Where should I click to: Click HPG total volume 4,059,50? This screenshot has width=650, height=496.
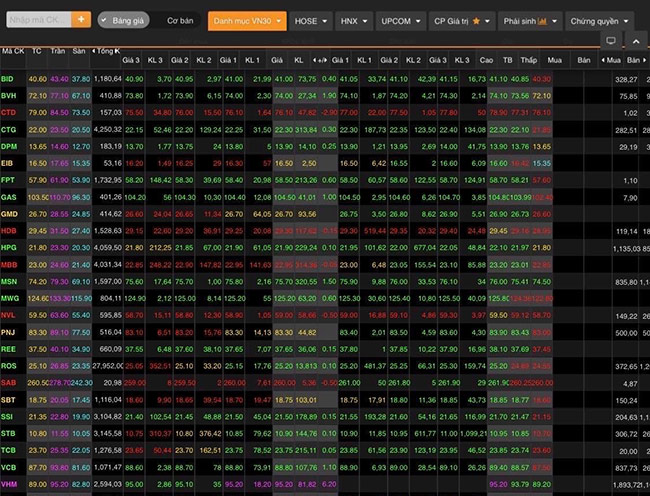108,247
